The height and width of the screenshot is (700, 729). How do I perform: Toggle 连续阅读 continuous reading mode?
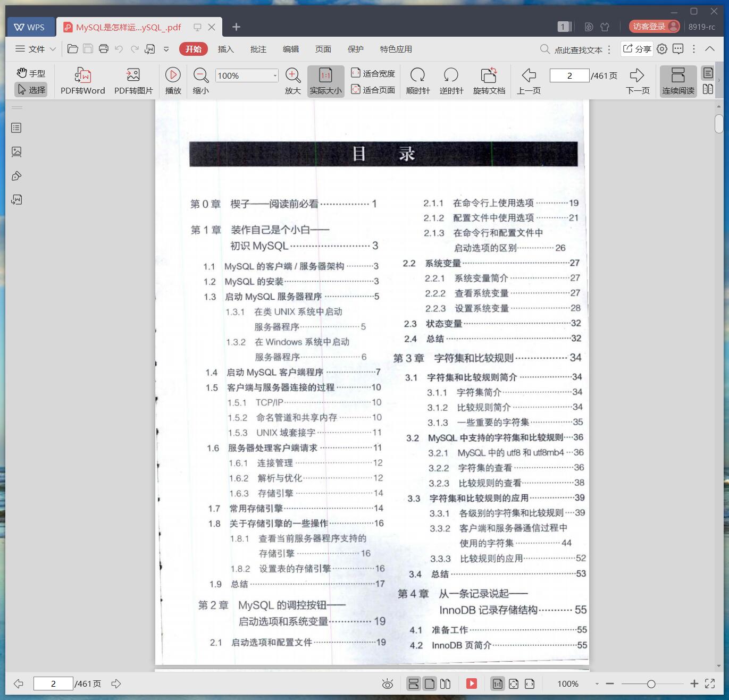tap(678, 81)
